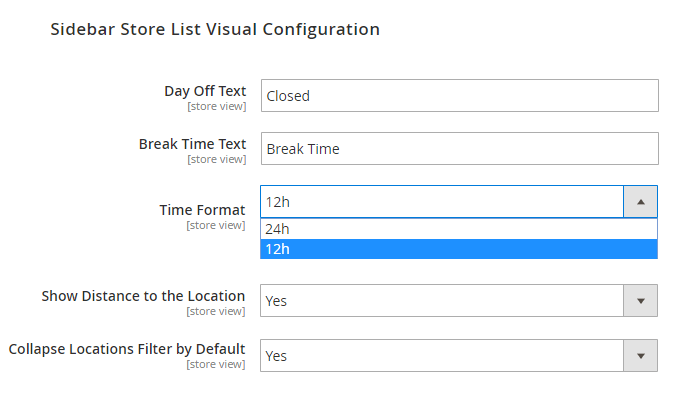Click Collapse Locations Filter by Default label
This screenshot has height=400, width=685.
point(127,349)
